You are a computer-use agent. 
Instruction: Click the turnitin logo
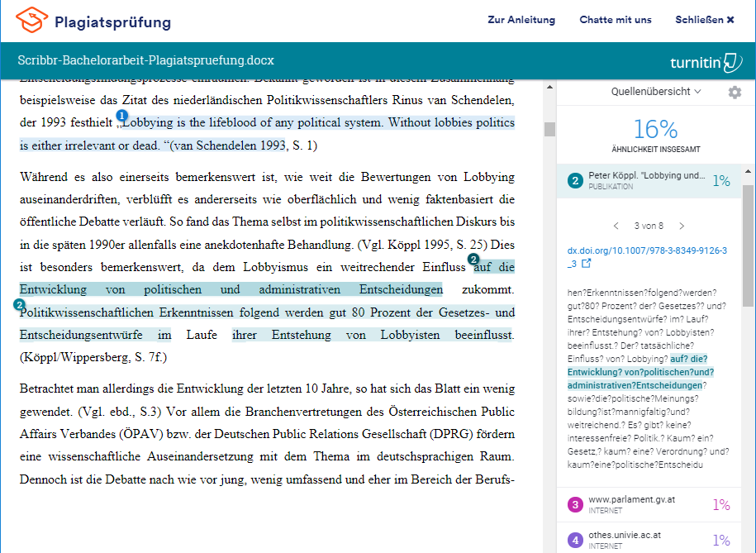click(706, 62)
